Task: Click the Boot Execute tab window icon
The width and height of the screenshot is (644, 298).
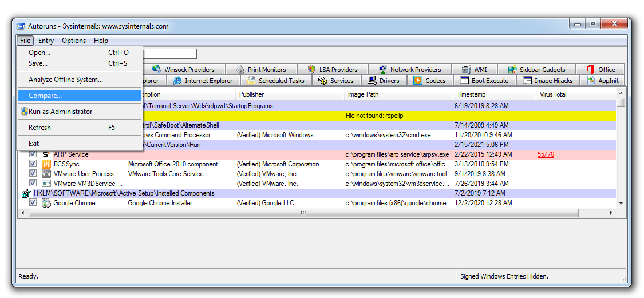Action: point(464,81)
